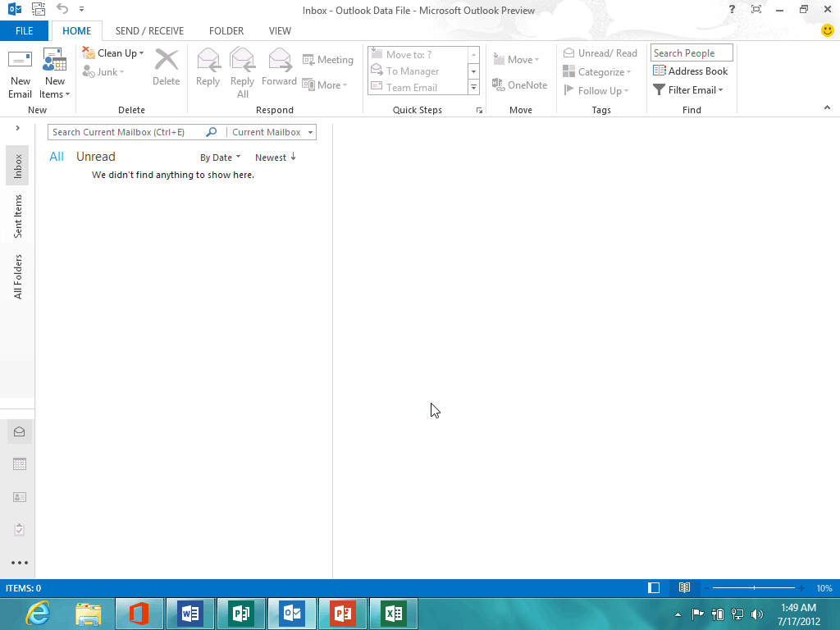Select the Move to: ? quick step

pos(416,55)
